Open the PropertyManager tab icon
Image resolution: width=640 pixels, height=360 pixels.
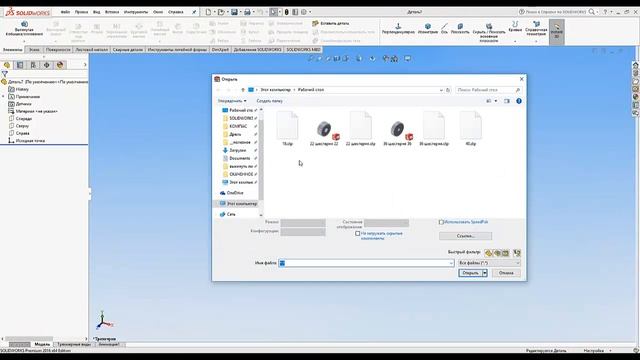(20, 65)
